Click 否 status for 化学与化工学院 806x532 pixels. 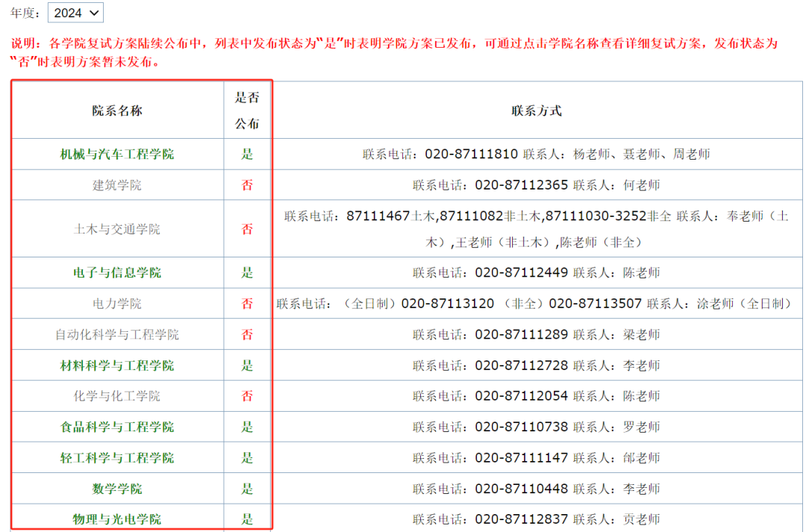click(x=247, y=395)
